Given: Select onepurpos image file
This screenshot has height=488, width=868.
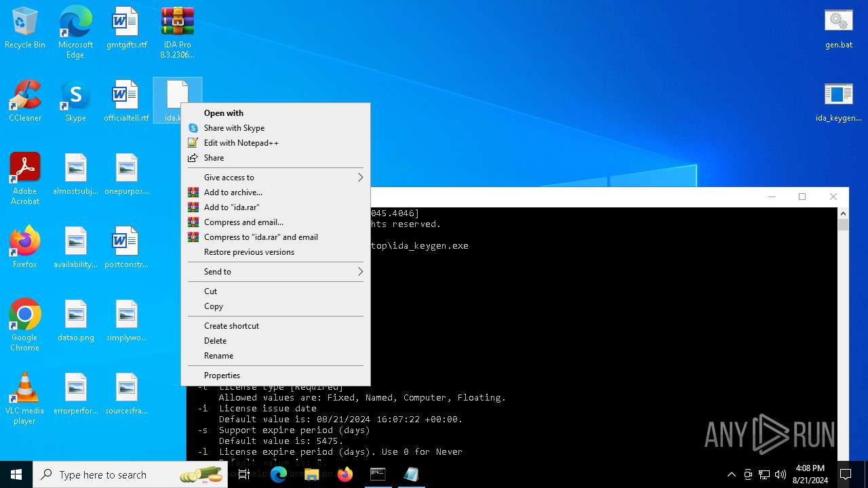Looking at the screenshot, I should coord(126,175).
